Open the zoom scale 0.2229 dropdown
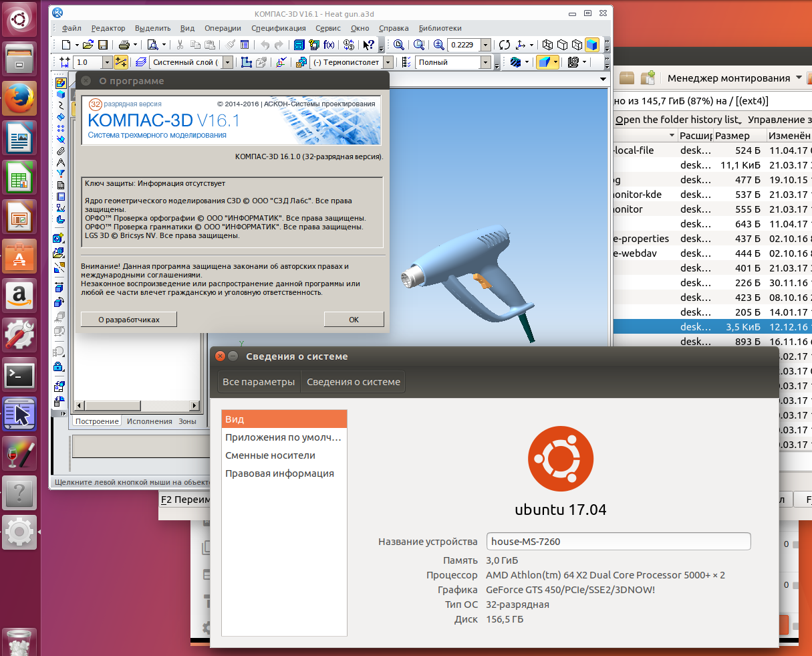 click(x=485, y=45)
